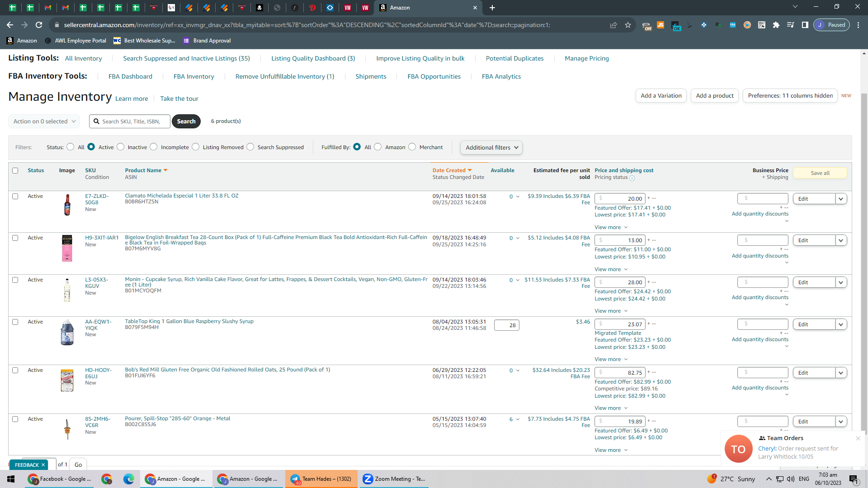Open the Action on 0 selected dropdown
The width and height of the screenshot is (868, 488).
[x=44, y=121]
